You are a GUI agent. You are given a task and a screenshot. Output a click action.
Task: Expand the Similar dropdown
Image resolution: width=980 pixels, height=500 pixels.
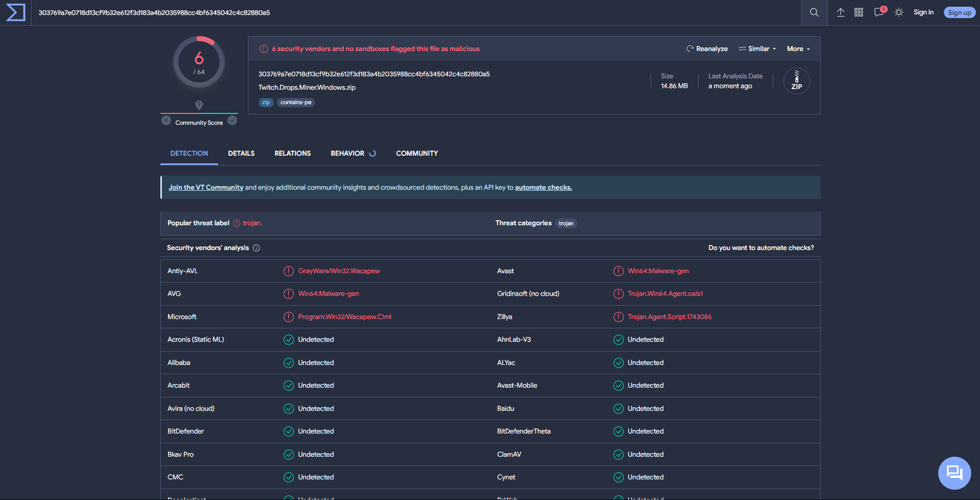point(757,48)
